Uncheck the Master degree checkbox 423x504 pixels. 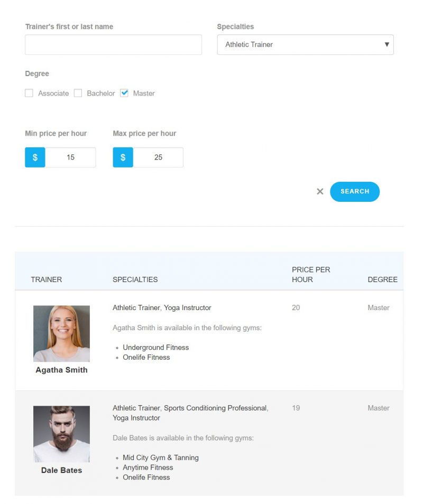tap(124, 93)
